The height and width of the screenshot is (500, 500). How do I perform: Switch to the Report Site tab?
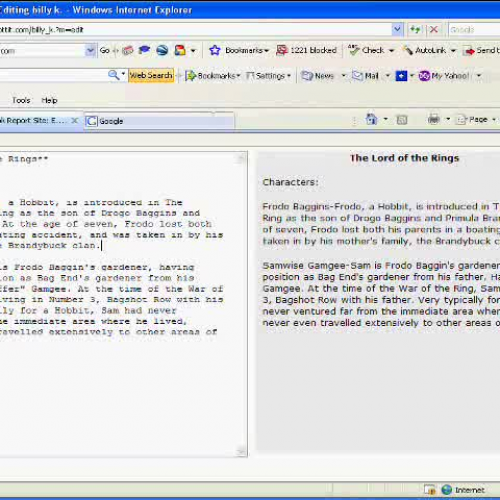[33, 120]
